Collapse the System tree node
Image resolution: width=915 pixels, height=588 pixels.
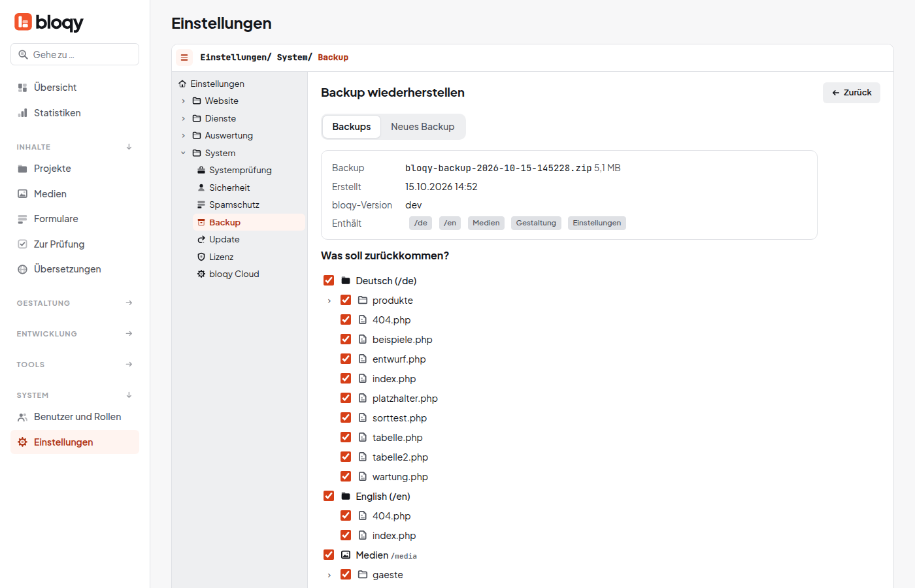(184, 154)
